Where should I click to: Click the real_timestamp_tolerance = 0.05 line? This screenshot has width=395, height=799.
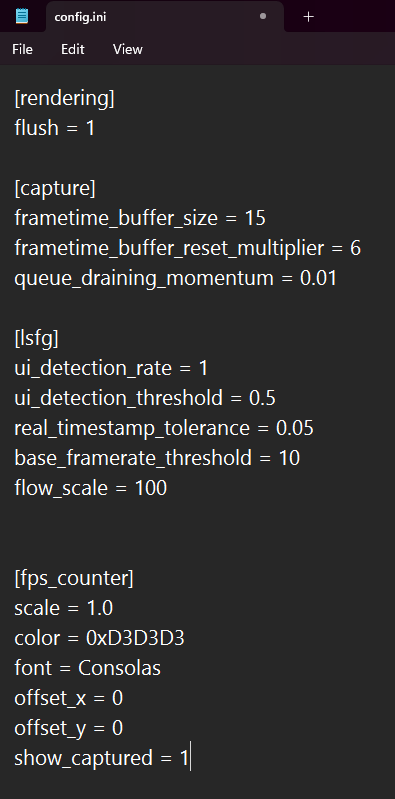click(164, 428)
